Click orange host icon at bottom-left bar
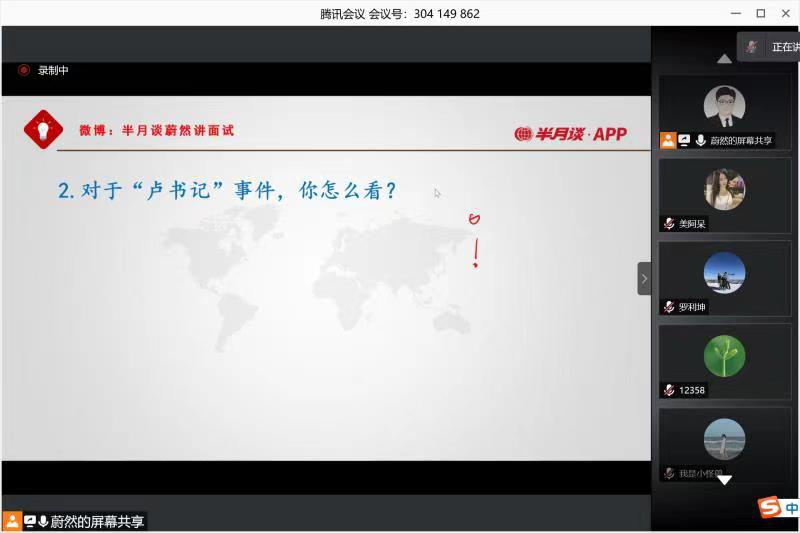This screenshot has height=533, width=800. coord(12,521)
